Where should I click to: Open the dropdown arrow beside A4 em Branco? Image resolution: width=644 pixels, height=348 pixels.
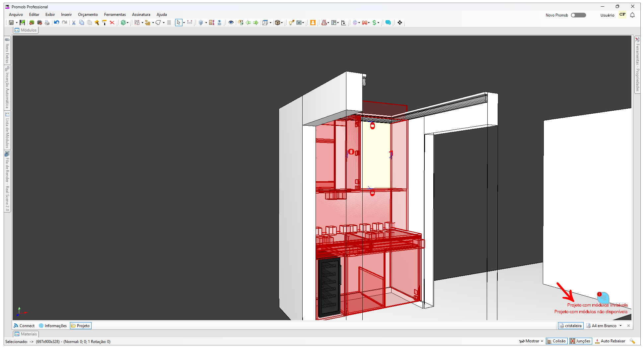pyautogui.click(x=620, y=326)
